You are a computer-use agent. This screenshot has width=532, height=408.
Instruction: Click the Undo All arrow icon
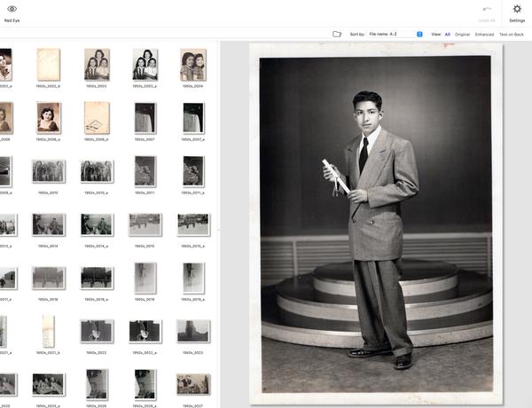pos(486,9)
